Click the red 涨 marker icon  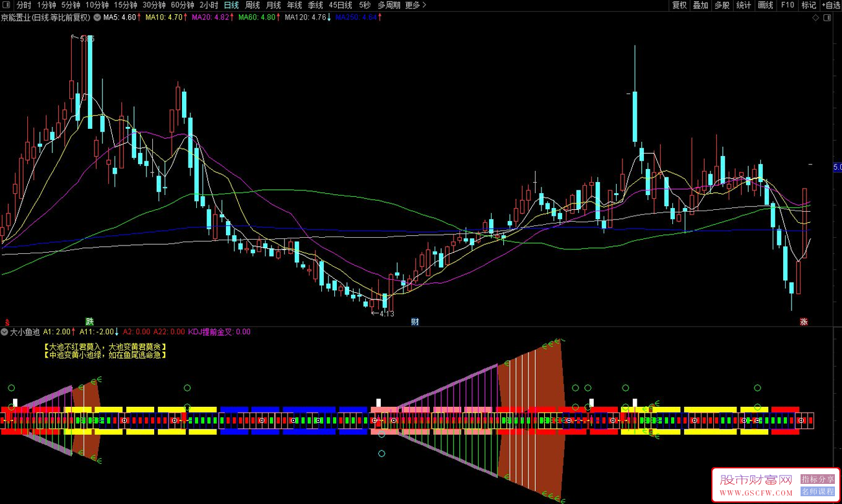point(804,321)
